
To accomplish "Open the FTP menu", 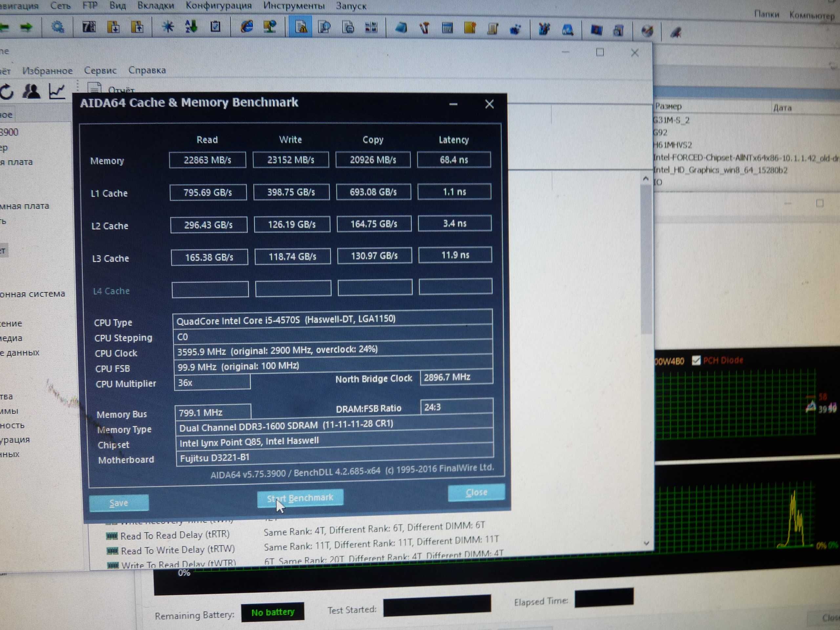I will tap(90, 5).
